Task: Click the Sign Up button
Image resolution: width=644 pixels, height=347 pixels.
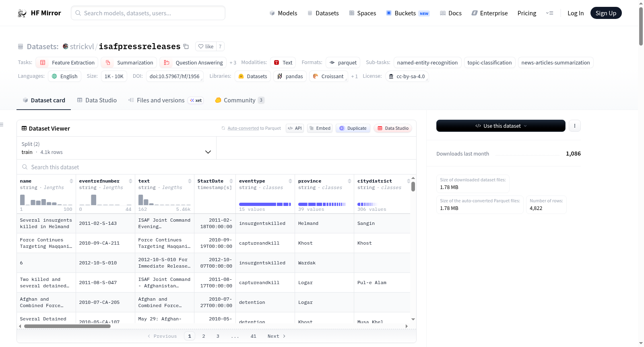Action: point(606,13)
